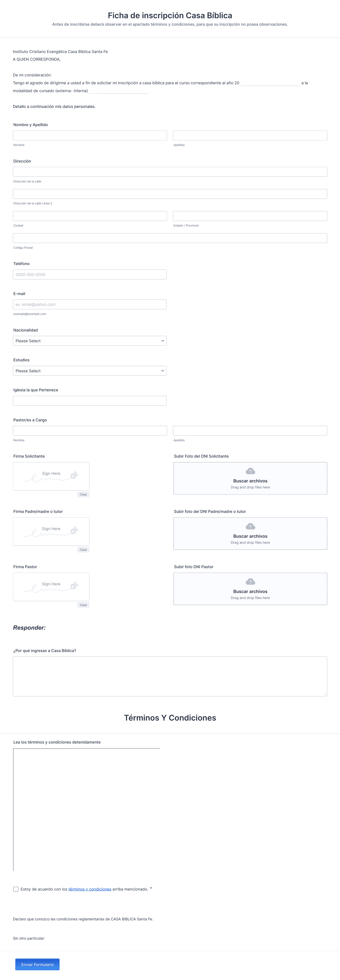Viewport: 340px width, 980px height.
Task: Open the Nacionalidad dropdown
Action: point(90,341)
